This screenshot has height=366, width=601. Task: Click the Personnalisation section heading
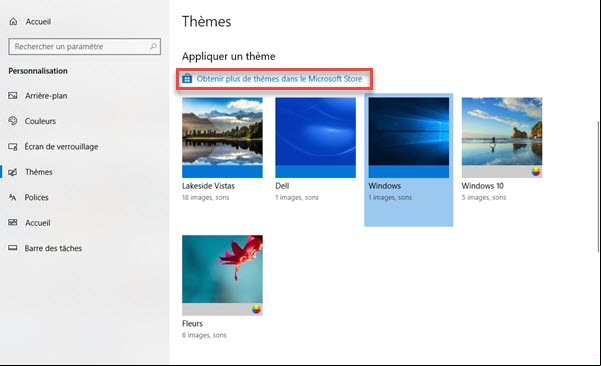pyautogui.click(x=38, y=71)
